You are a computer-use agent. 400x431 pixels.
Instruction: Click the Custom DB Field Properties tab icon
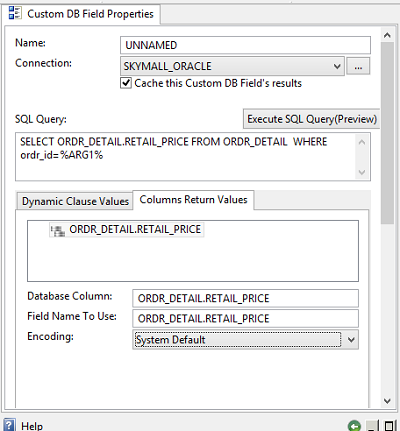(15, 13)
